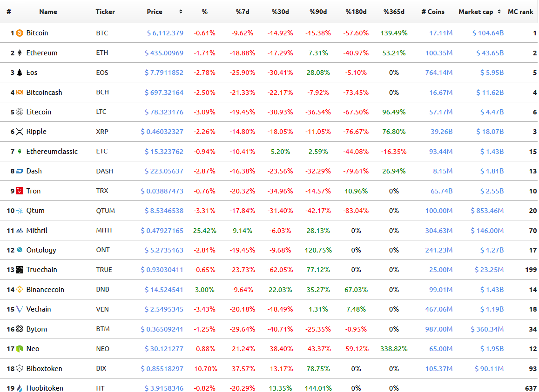The image size is (539, 392).
Task: Click the Tron red logo icon
Action: point(20,191)
